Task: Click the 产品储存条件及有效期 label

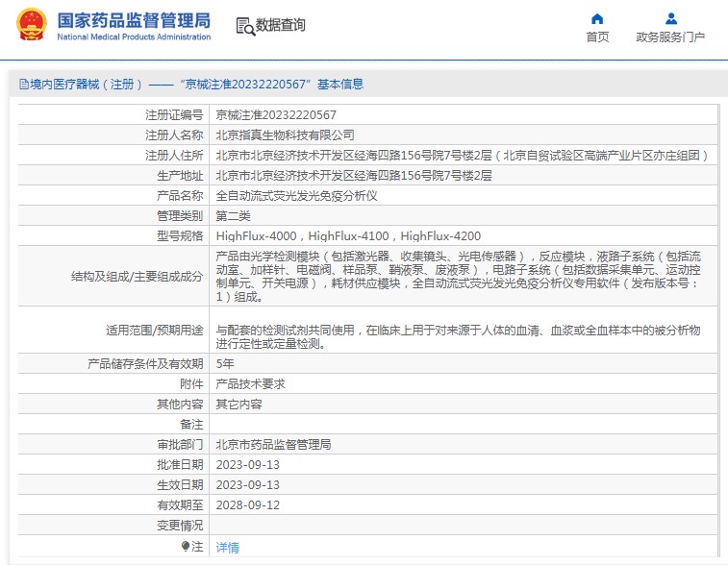Action: [145, 363]
